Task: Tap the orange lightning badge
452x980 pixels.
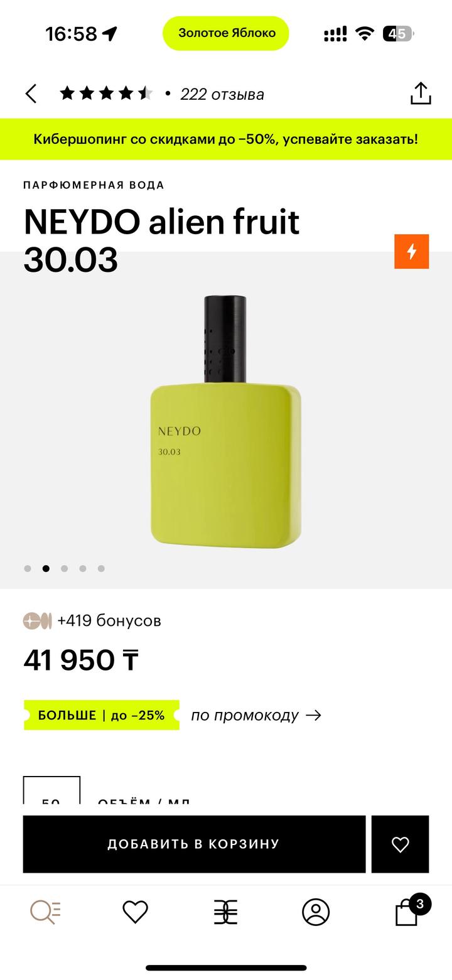Action: (411, 251)
